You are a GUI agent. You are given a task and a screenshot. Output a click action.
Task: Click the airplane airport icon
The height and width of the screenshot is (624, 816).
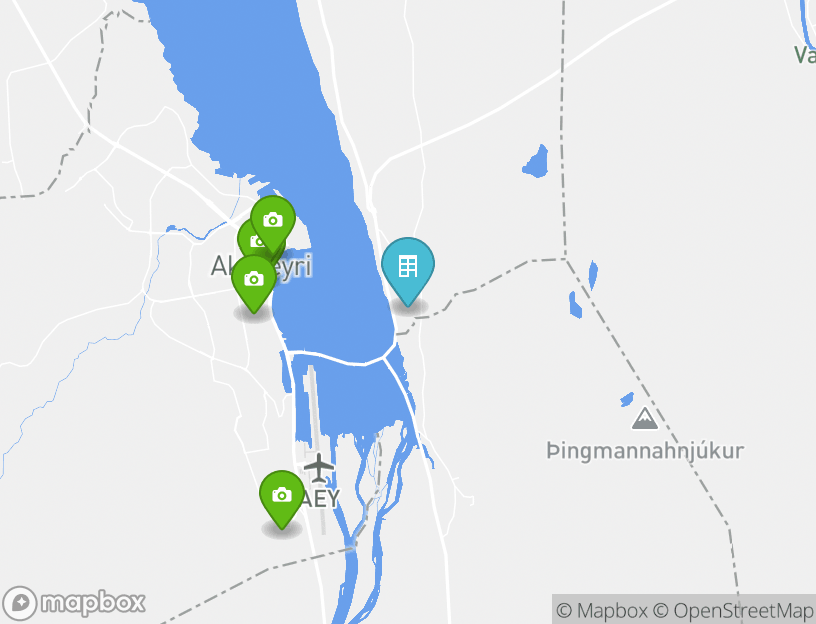[x=318, y=467]
